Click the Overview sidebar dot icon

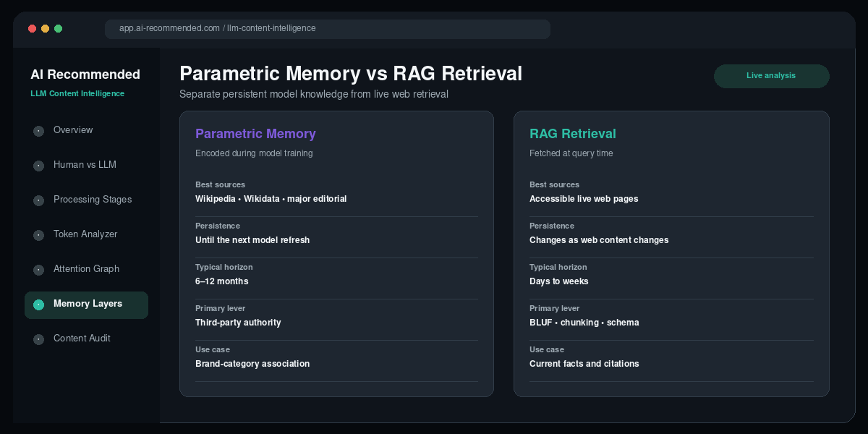(38, 131)
